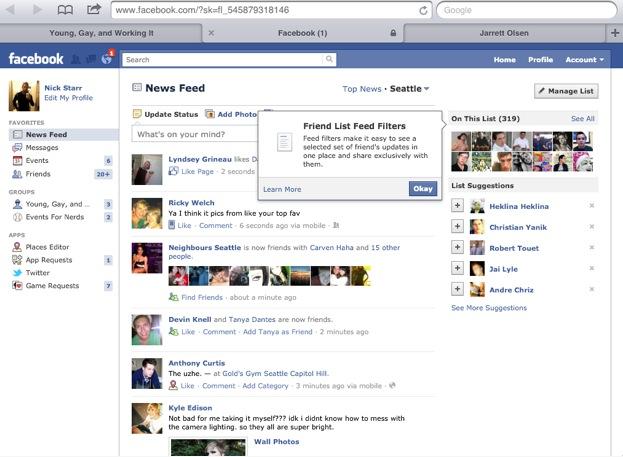Click the Twitter app icon in the sidebar
The width and height of the screenshot is (623, 457).
[17, 273]
